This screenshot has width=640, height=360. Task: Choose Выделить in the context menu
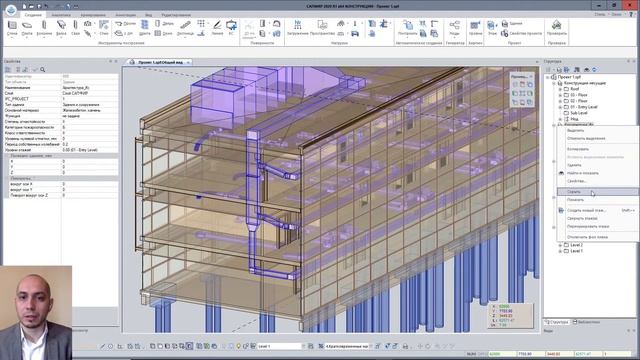(597, 130)
